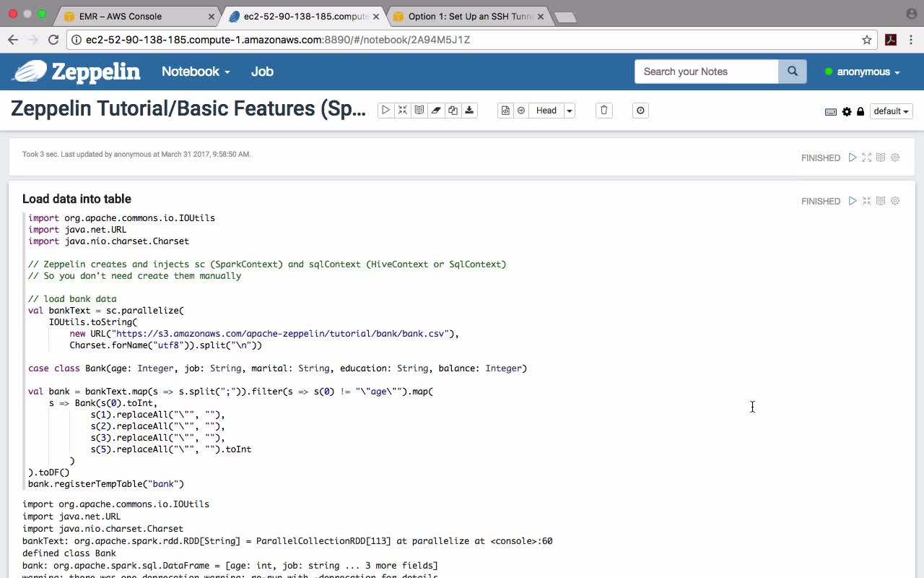
Task: Show keyboard shortcuts list icon
Action: click(x=831, y=111)
